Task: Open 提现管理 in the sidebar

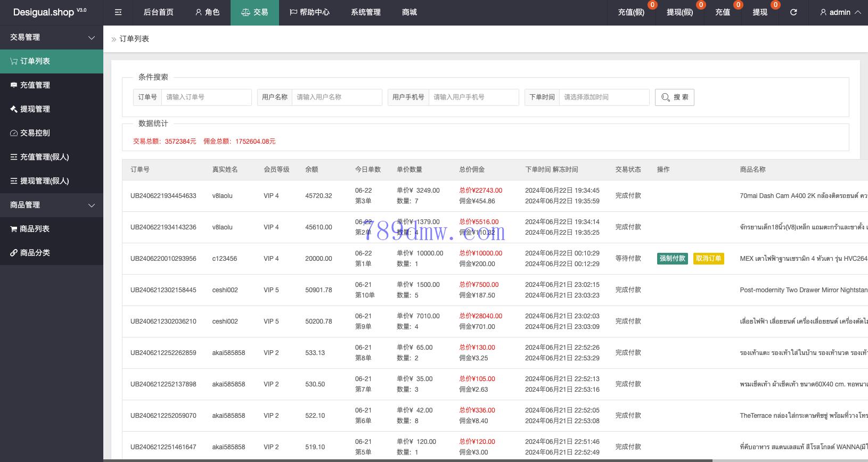Action: (35, 109)
